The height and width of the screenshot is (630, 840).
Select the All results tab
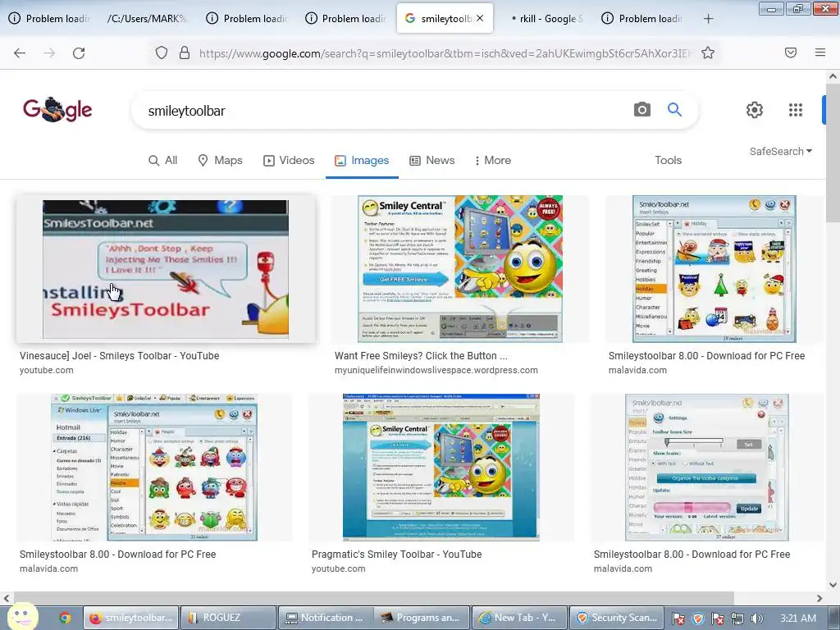163,160
